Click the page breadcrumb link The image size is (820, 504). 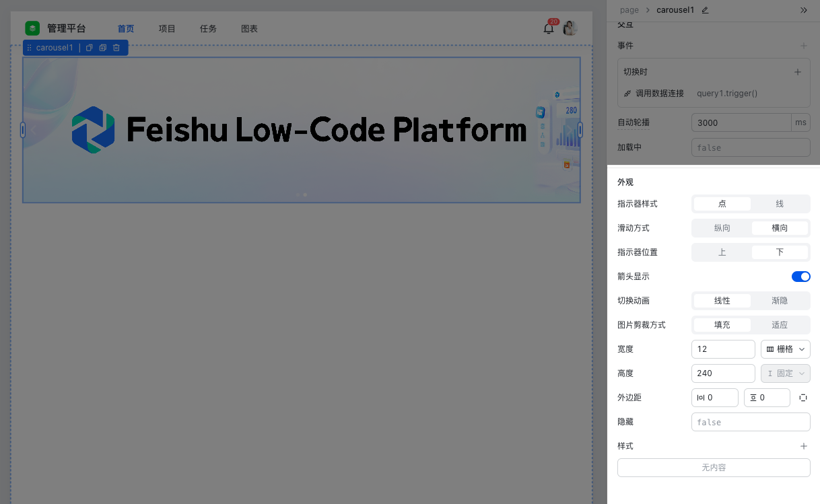[x=629, y=10]
